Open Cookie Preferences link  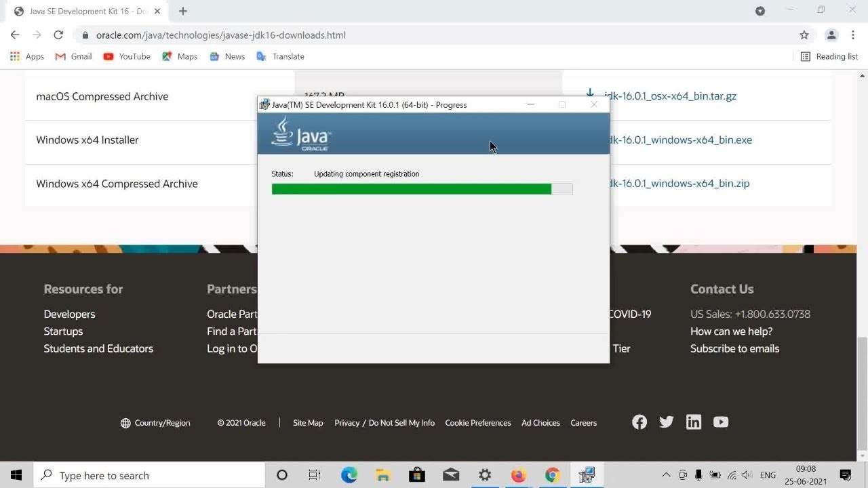click(x=478, y=423)
